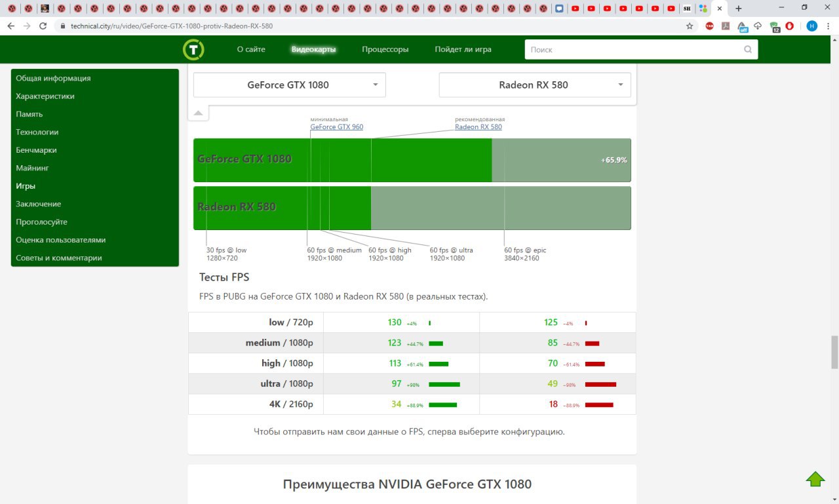
Task: Click the browser forward arrow
Action: [x=27, y=26]
